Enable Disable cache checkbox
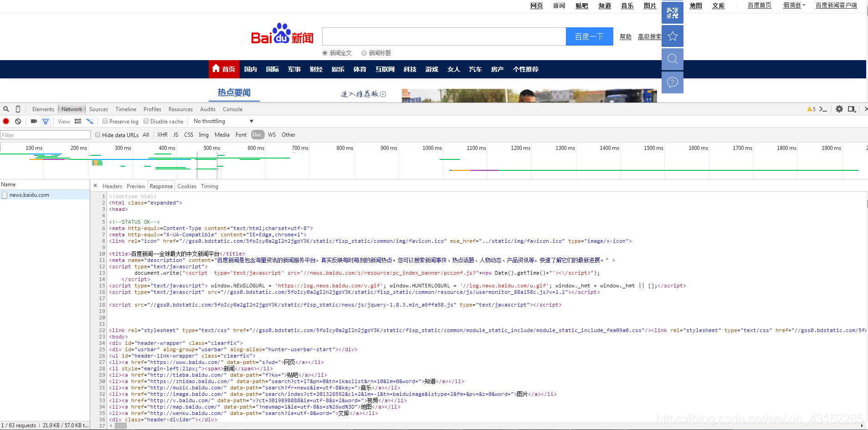Screen dimensions: 868x430 pyautogui.click(x=146, y=121)
